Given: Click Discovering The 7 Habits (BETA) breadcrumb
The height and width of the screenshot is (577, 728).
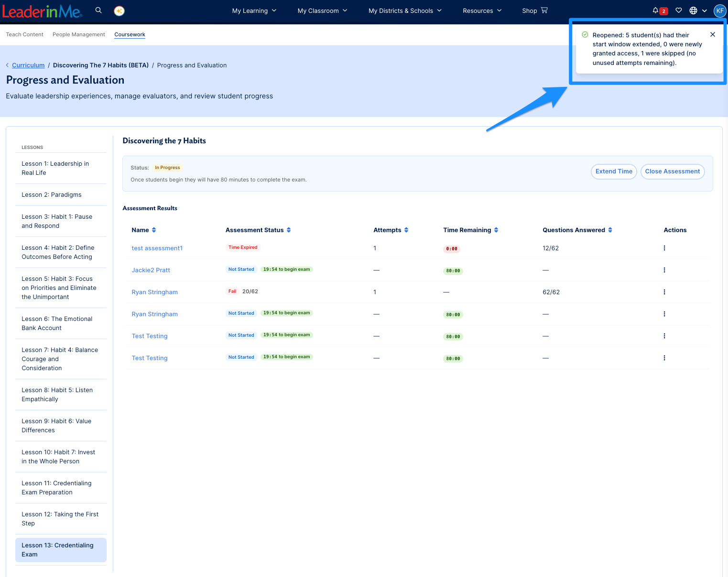Looking at the screenshot, I should 101,65.
